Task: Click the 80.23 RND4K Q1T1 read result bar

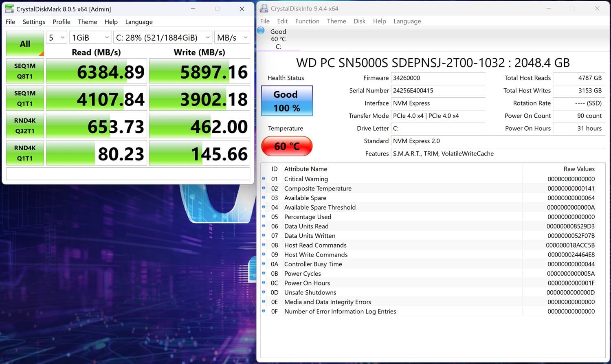Action: (x=97, y=153)
